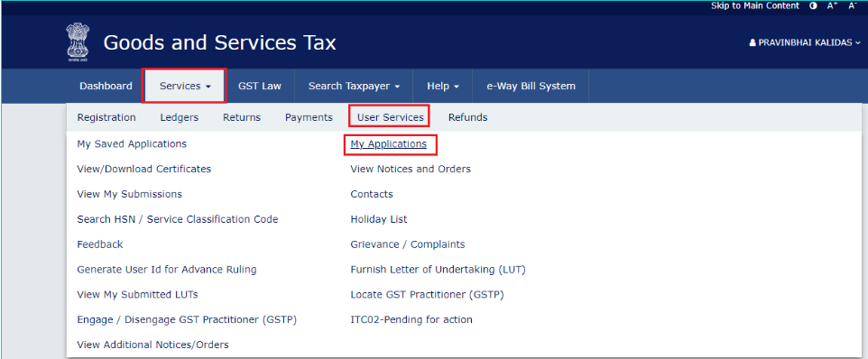Image resolution: width=868 pixels, height=359 pixels.
Task: Decrease font size with A- icon
Action: (x=853, y=5)
